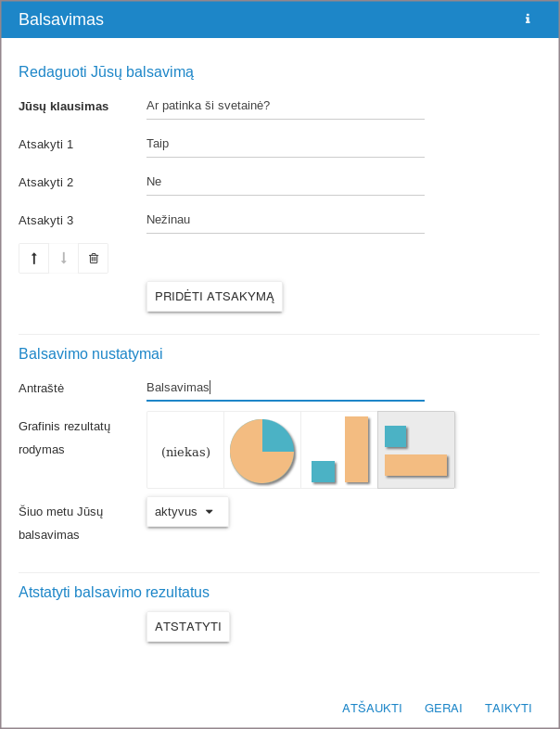Click the Atsakyti 3 field containing Nežinau
Screen dimensions: 560x729
coord(285,220)
